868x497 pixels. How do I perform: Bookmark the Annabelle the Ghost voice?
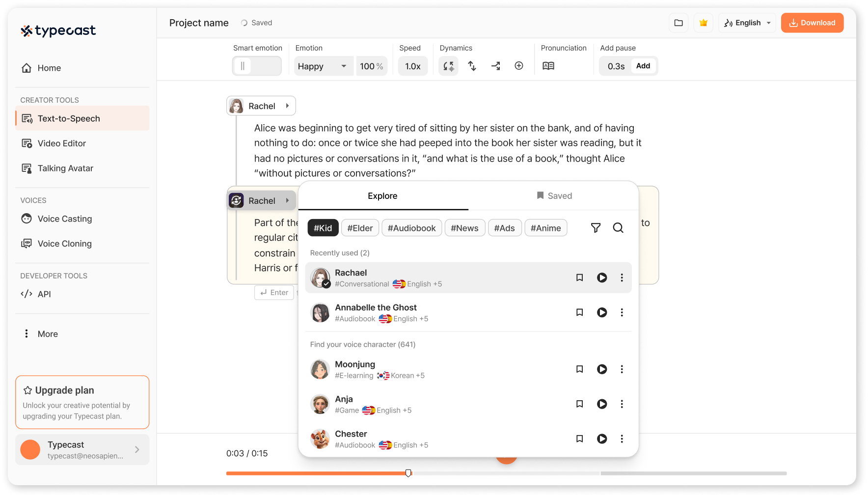(x=579, y=312)
